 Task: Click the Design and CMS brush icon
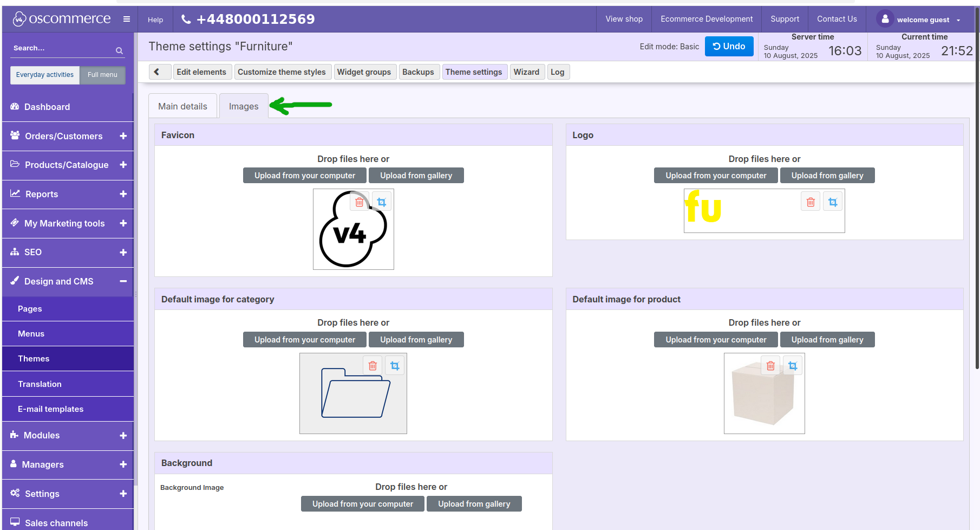coord(15,281)
